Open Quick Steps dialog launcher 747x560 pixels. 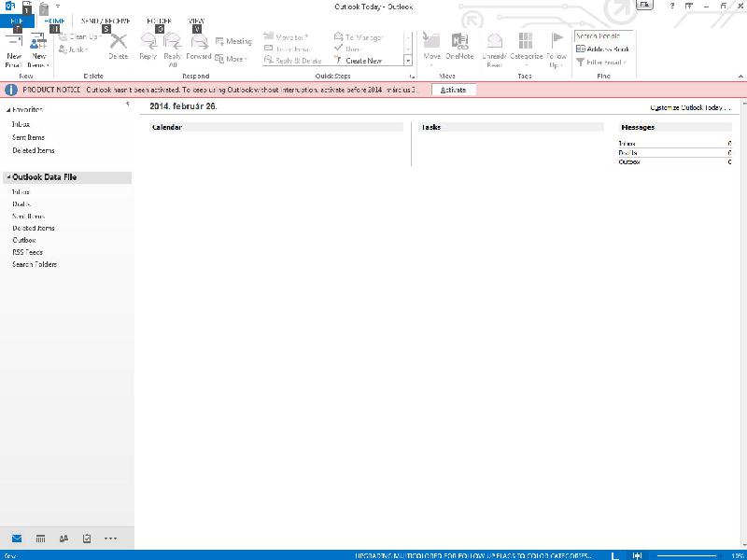tap(413, 77)
